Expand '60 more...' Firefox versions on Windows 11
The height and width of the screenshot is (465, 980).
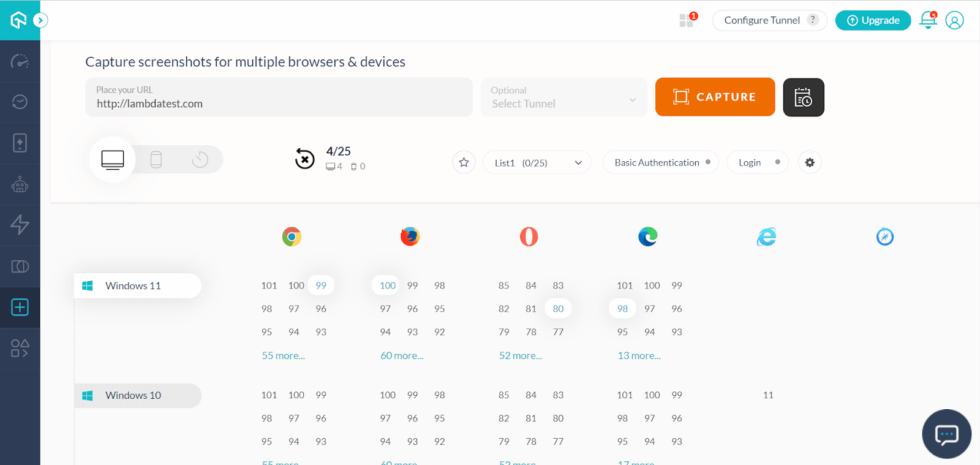tap(402, 355)
